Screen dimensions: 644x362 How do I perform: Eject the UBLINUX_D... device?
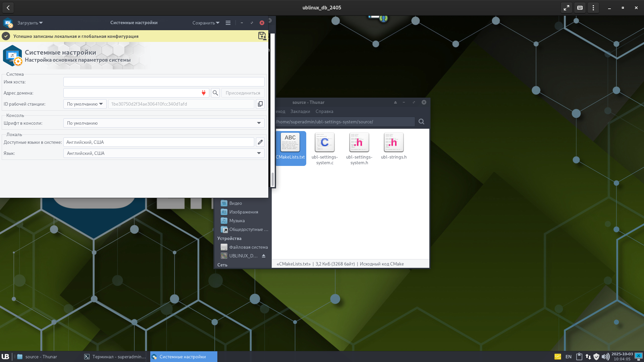(264, 256)
